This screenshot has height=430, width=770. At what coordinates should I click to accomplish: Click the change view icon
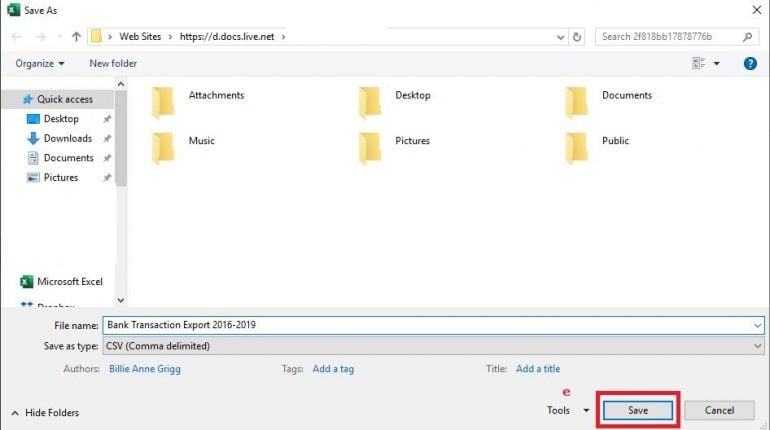[x=698, y=63]
